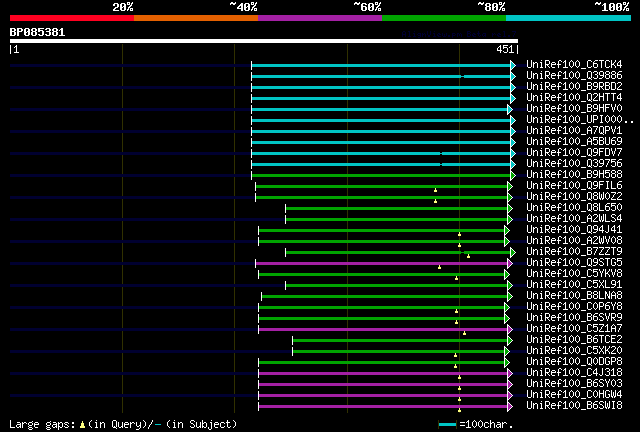The width and height of the screenshot is (640, 432).
Task: Select the UniRef100_B7ZZT9 label
Action: pyautogui.click(x=574, y=252)
